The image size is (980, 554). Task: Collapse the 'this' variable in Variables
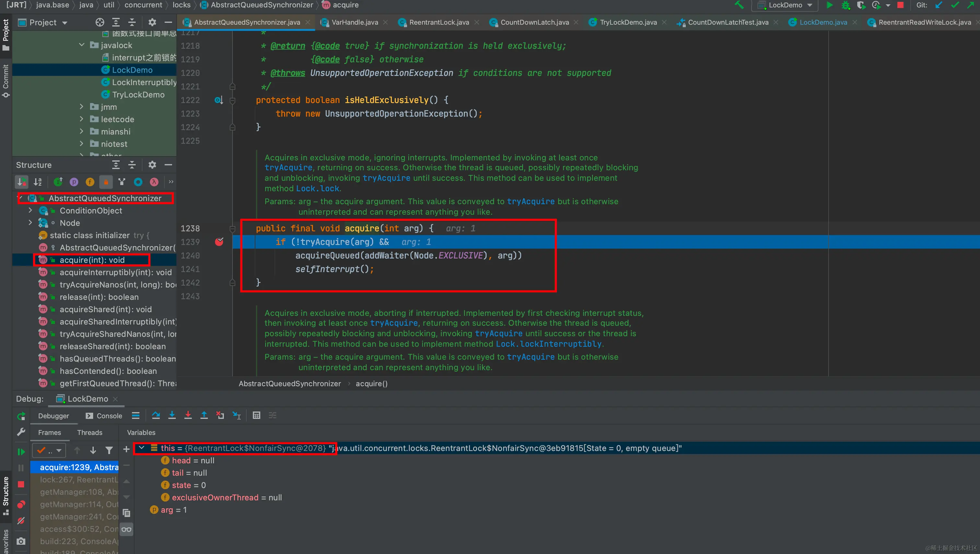(x=142, y=448)
